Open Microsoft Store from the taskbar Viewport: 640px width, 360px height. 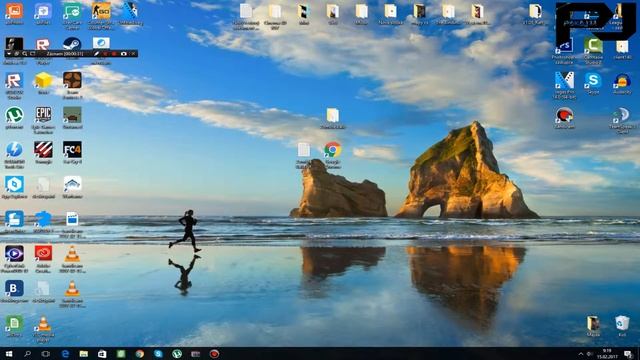tap(102, 354)
